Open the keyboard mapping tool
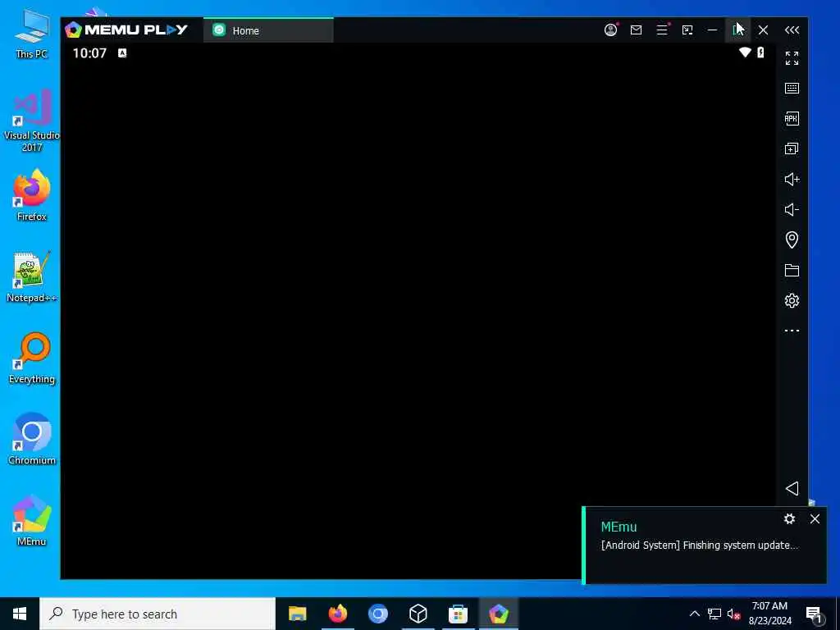This screenshot has height=630, width=840. (792, 89)
